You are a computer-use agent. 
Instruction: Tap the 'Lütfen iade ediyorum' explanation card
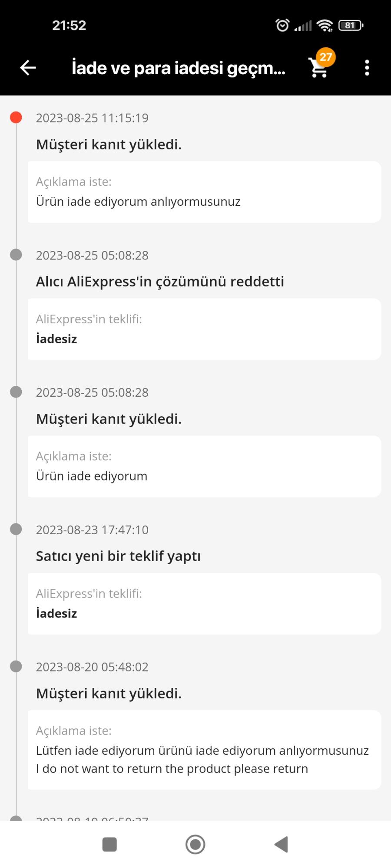coord(204,750)
